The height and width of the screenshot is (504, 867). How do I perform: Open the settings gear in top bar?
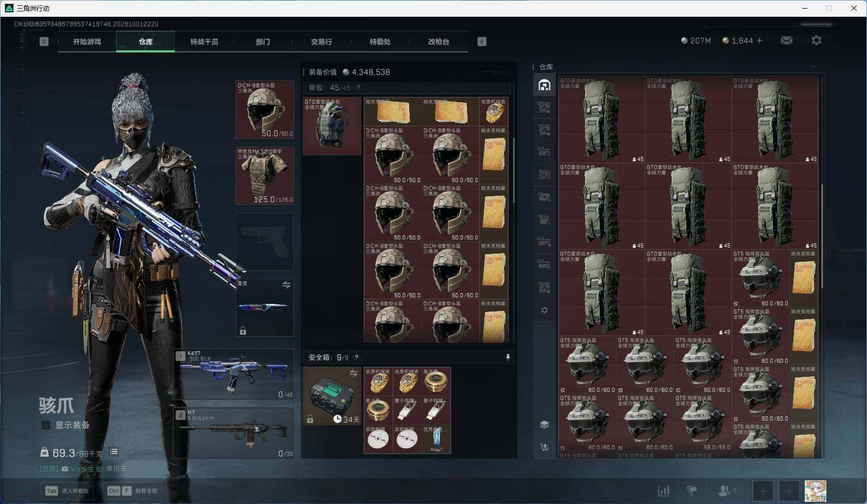click(816, 41)
